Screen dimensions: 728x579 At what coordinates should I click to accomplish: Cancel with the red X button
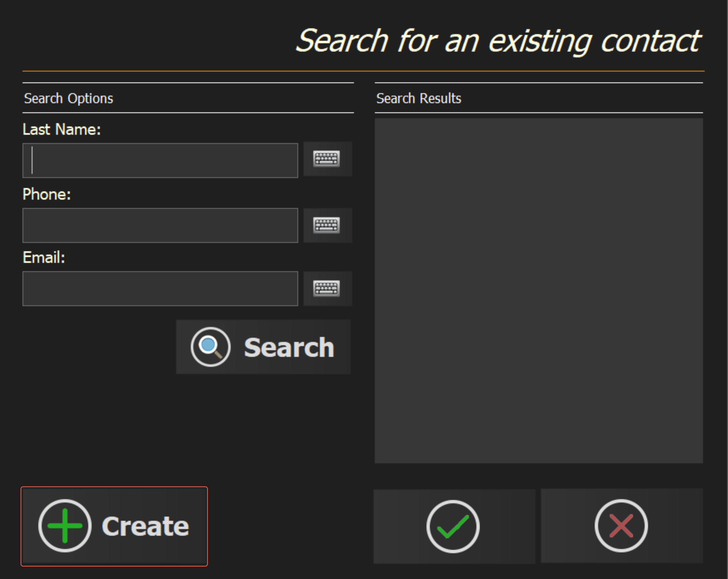point(621,526)
